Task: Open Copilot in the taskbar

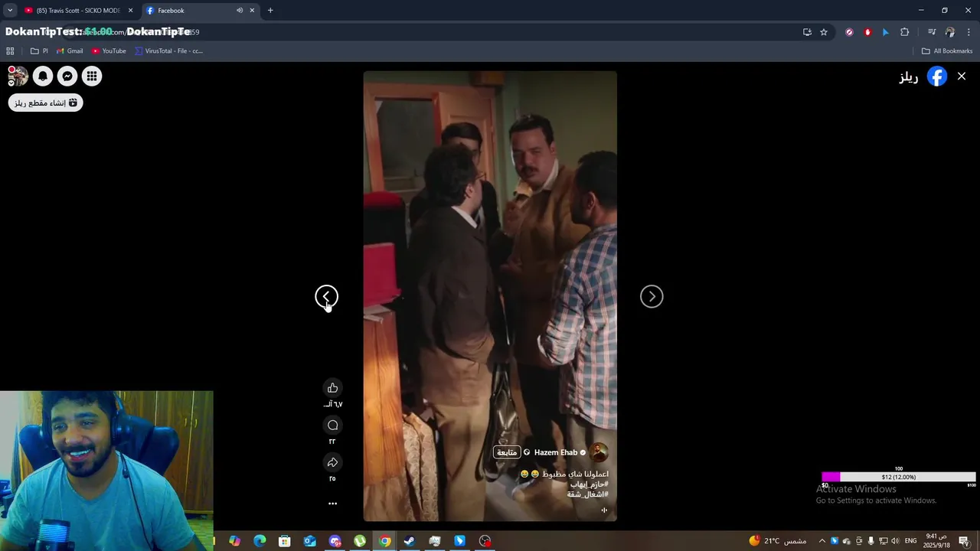Action: [235, 541]
